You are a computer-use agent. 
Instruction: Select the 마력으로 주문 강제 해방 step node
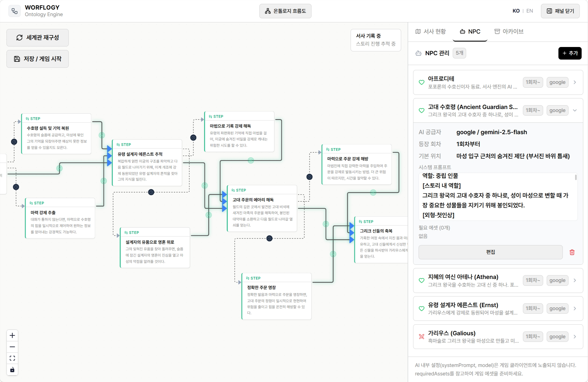[x=357, y=164]
